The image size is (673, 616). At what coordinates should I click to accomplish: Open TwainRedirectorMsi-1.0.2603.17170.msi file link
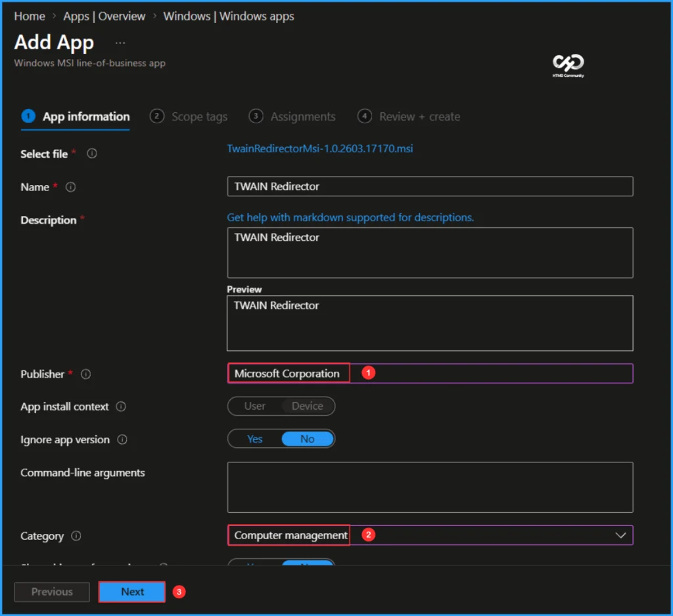pyautogui.click(x=320, y=148)
